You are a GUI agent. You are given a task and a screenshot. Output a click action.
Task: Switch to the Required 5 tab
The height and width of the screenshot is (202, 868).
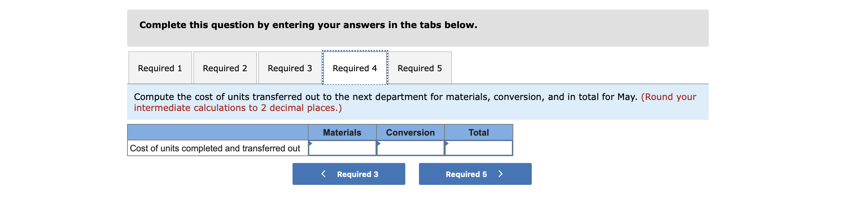420,68
